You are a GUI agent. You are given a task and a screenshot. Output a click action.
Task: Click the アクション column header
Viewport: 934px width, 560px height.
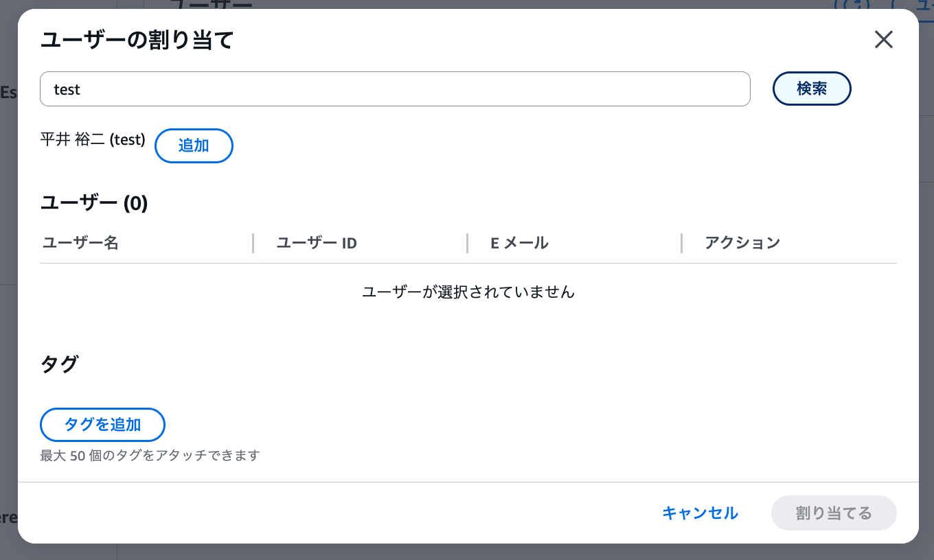742,242
